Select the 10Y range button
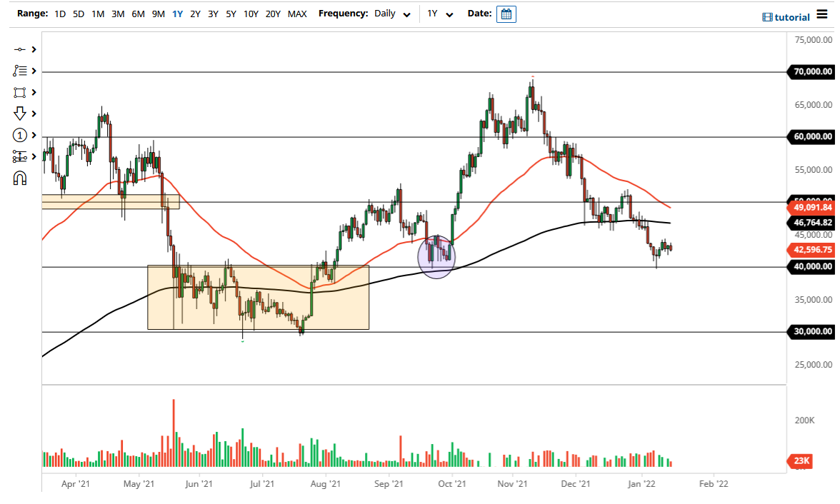Viewport: 840px width, 504px height. (251, 14)
